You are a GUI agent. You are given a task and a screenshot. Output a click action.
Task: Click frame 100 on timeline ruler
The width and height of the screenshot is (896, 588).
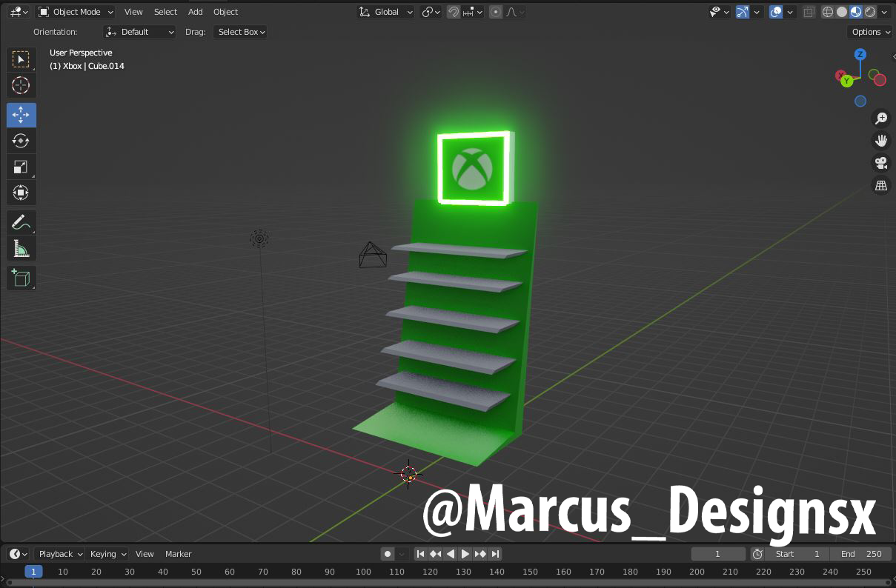click(363, 572)
